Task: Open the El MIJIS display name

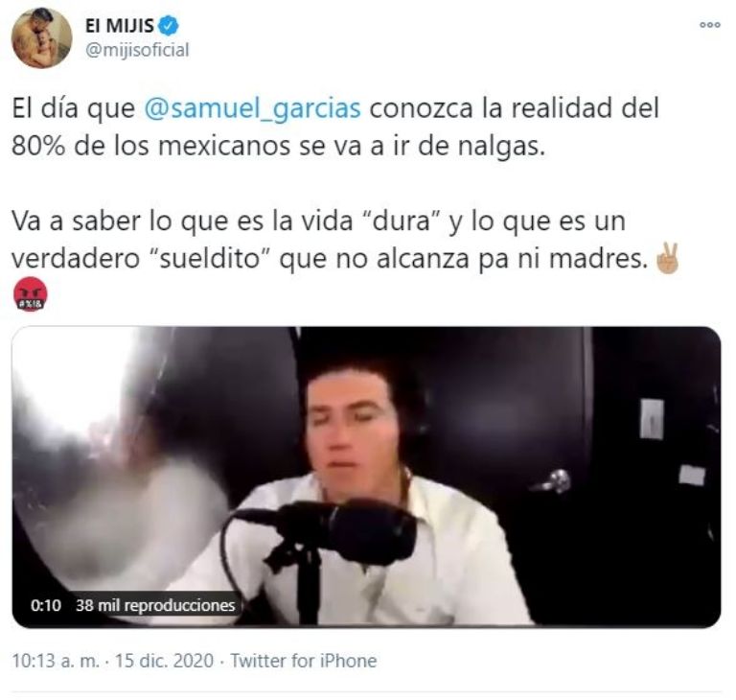Action: [119, 26]
